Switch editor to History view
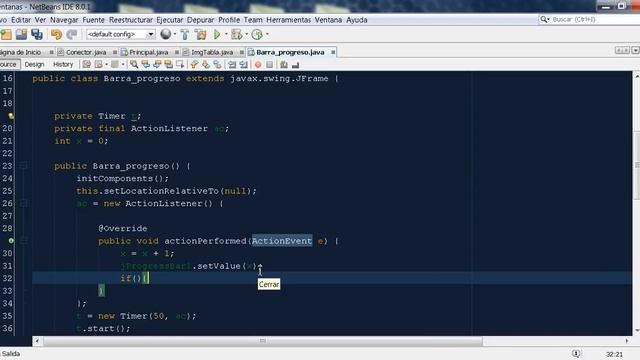 tap(63, 64)
